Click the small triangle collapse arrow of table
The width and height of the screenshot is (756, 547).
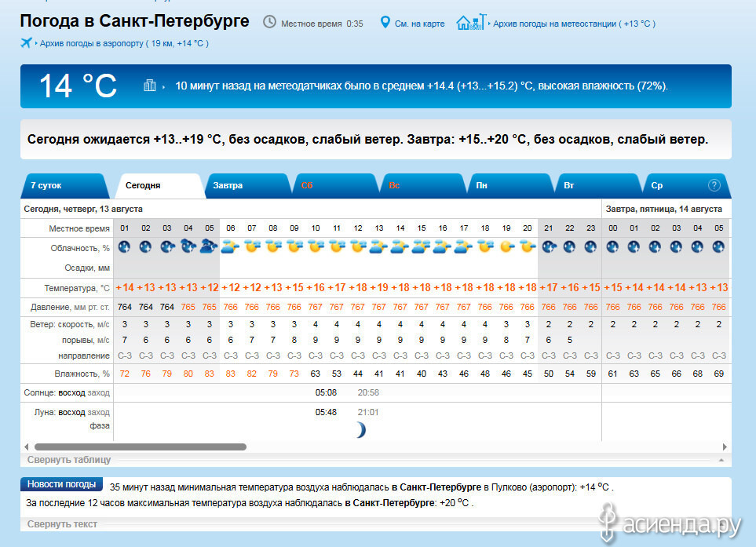click(x=721, y=460)
